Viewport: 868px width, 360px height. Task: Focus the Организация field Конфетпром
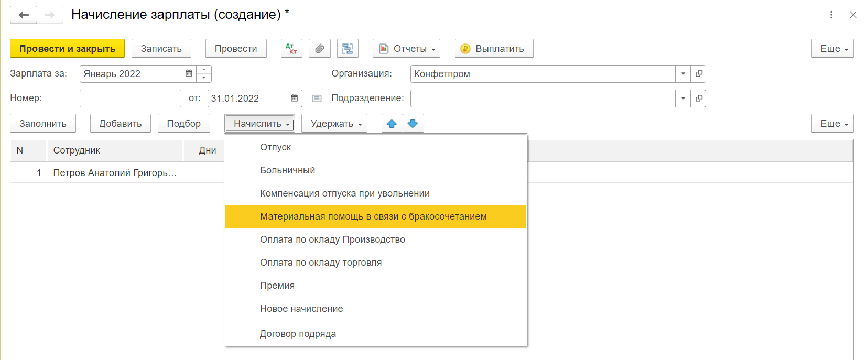point(543,74)
